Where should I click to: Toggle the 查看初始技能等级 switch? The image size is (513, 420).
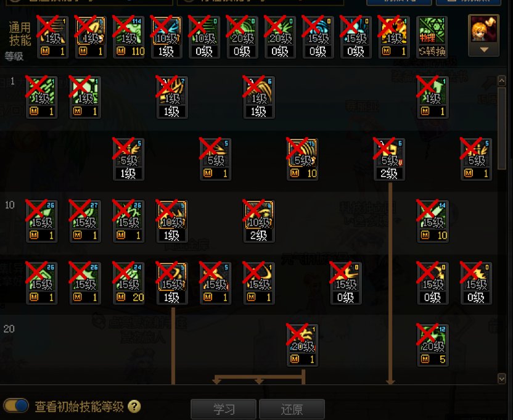pos(15,406)
